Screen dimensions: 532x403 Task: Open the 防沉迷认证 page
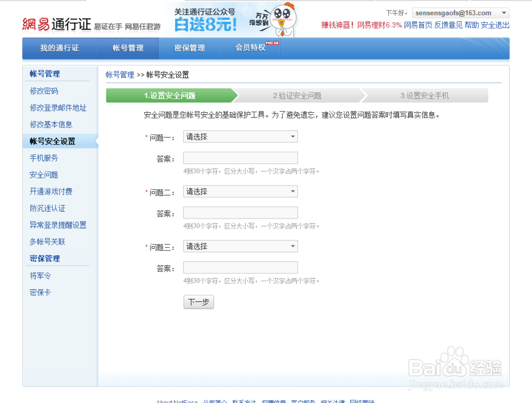pyautogui.click(x=47, y=208)
